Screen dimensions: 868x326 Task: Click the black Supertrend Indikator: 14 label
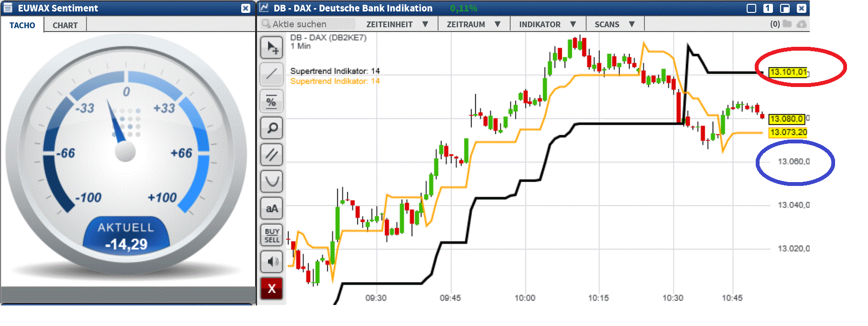click(335, 71)
